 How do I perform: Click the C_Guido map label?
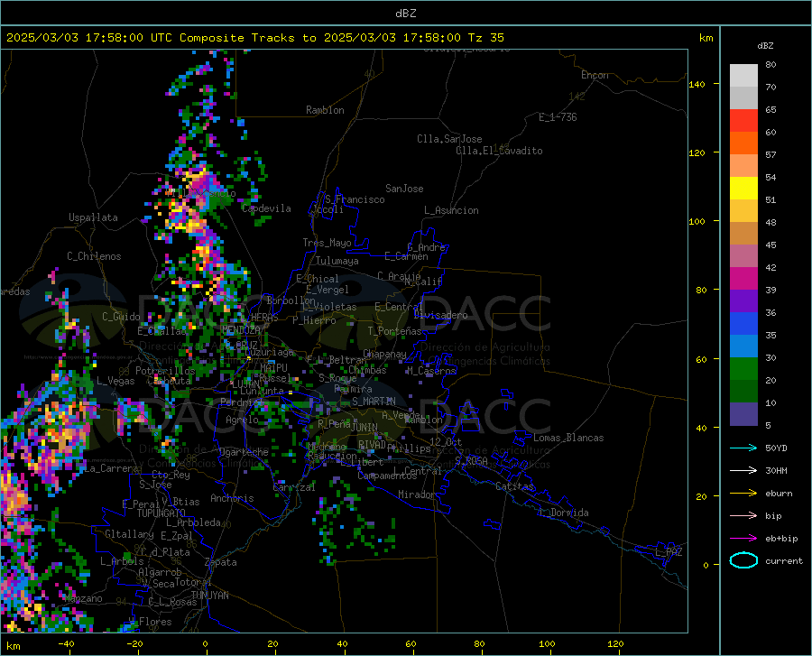tap(121, 317)
